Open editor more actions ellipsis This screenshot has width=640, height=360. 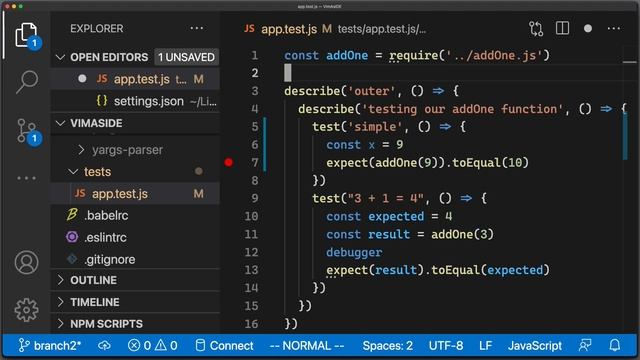(613, 29)
